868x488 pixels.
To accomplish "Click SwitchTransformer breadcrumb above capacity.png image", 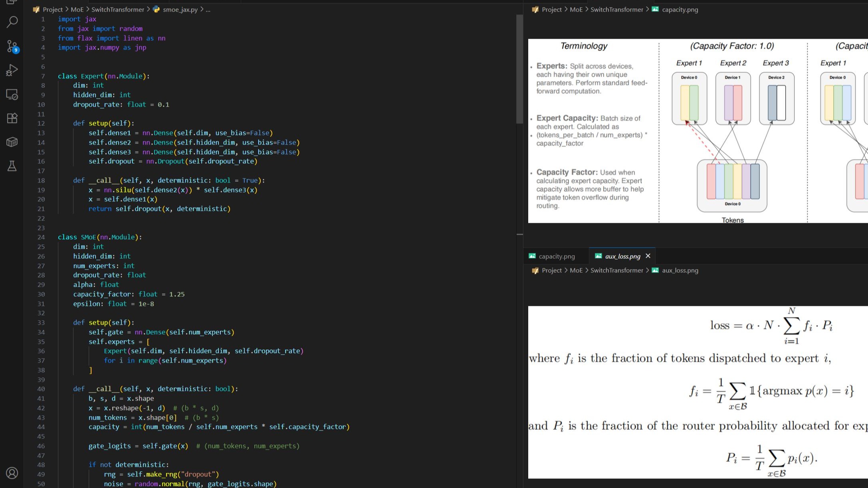I will tap(616, 10).
